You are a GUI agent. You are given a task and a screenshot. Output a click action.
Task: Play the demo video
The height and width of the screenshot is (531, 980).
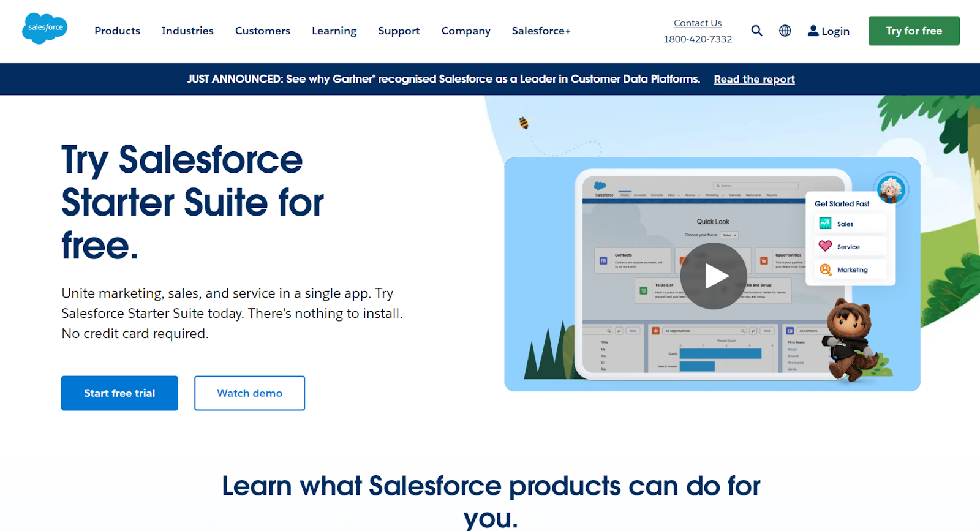714,276
